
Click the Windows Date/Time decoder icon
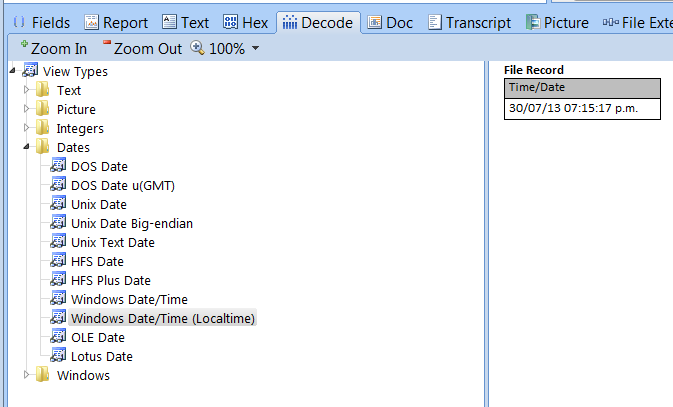pyautogui.click(x=58, y=298)
